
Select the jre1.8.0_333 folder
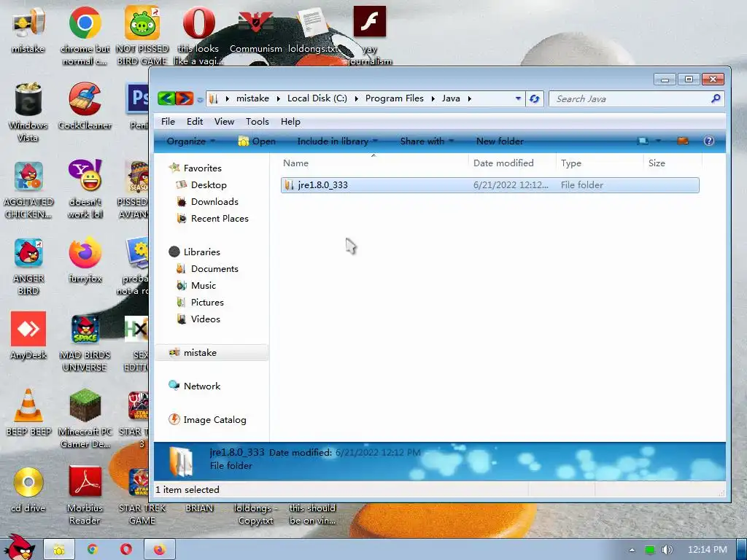[x=490, y=184]
